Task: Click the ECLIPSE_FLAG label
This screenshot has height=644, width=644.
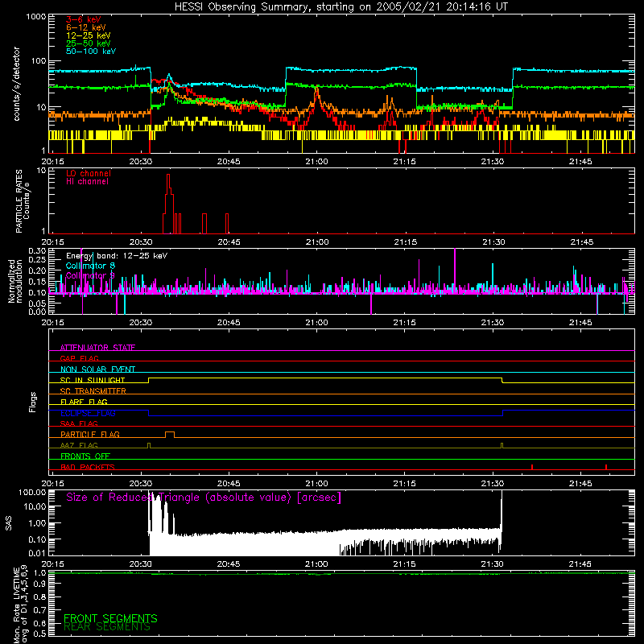Action: coord(88,413)
